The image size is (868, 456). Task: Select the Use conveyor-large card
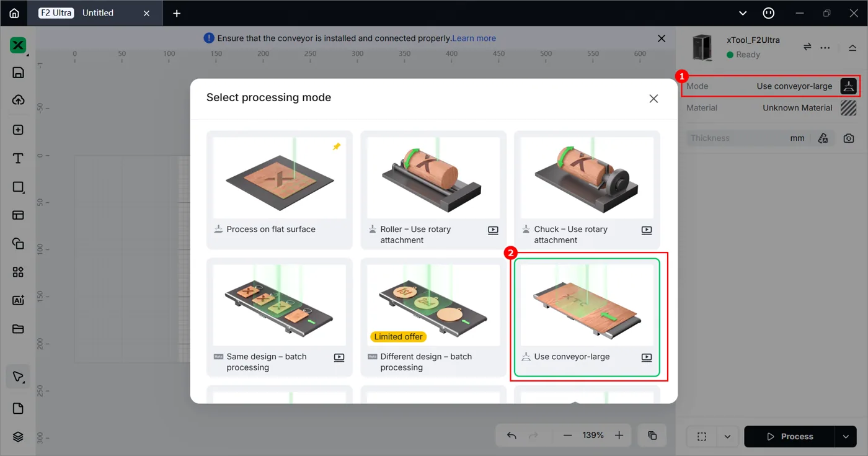(x=587, y=318)
